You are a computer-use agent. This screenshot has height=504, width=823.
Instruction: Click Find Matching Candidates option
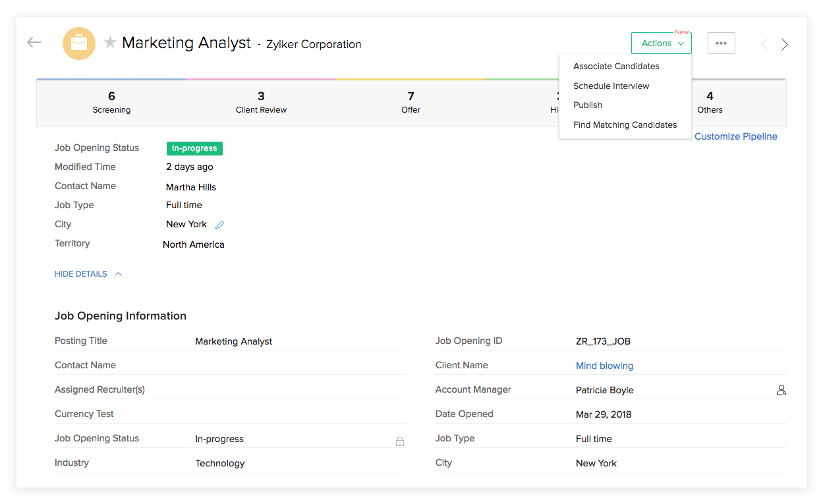pos(625,125)
